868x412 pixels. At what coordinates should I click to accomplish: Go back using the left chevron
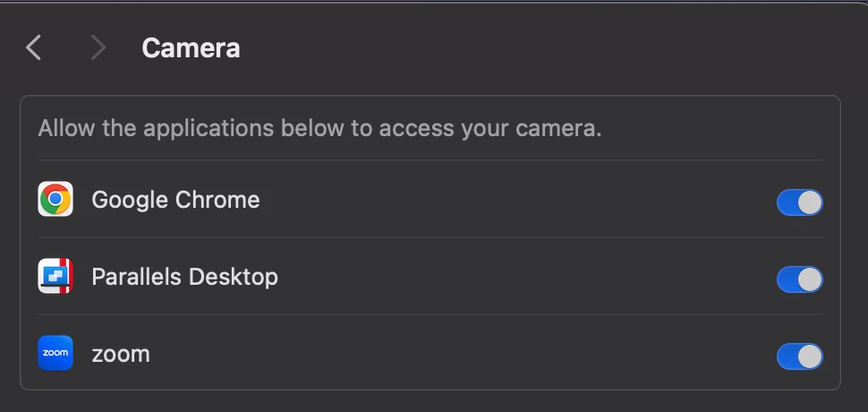point(33,47)
